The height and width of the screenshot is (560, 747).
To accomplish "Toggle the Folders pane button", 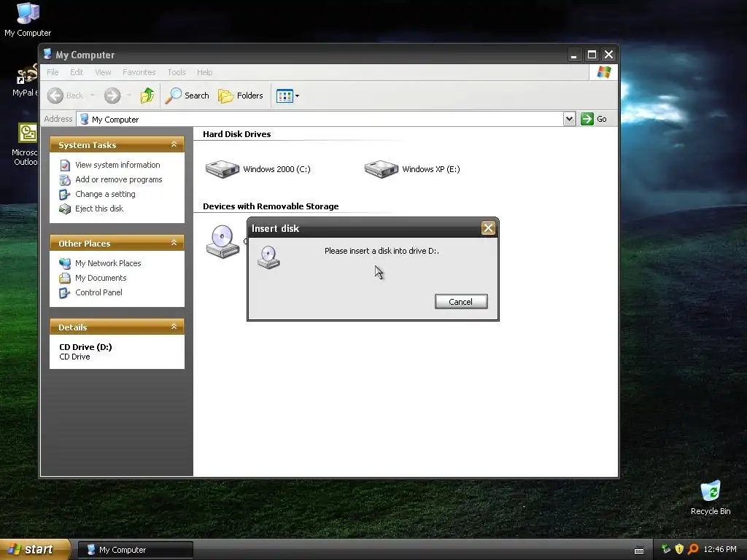I will coord(241,96).
